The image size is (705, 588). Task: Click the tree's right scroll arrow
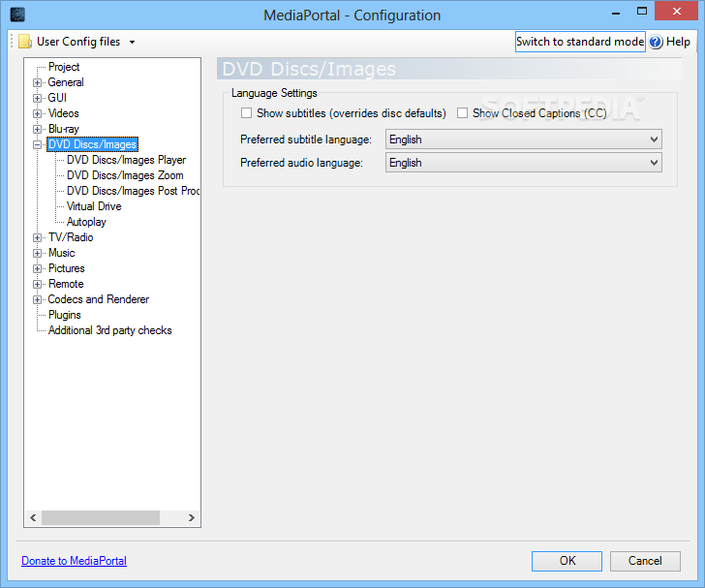192,518
